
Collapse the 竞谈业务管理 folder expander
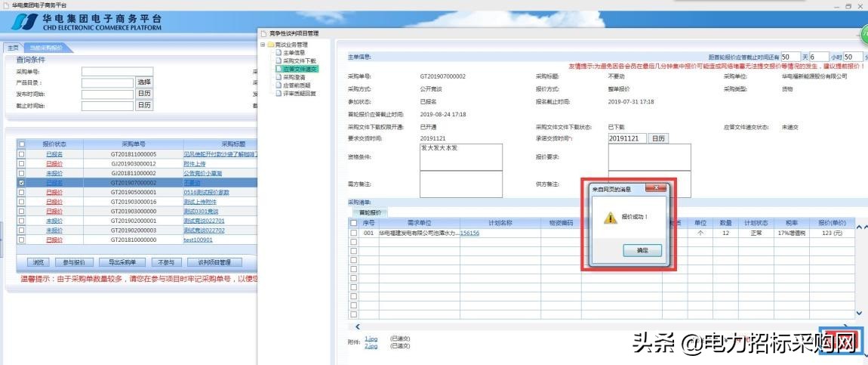[263, 45]
